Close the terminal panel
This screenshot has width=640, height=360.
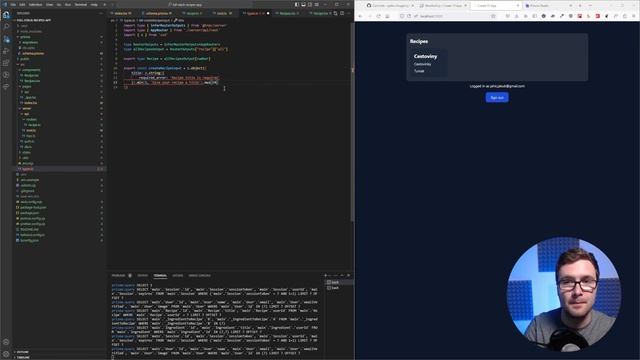(348, 276)
